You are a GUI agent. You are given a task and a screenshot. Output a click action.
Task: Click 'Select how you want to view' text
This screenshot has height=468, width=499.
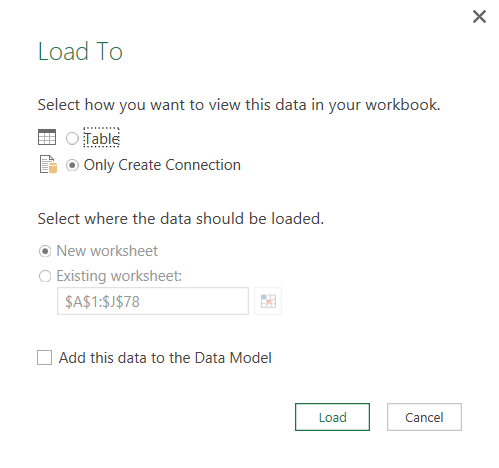(239, 105)
